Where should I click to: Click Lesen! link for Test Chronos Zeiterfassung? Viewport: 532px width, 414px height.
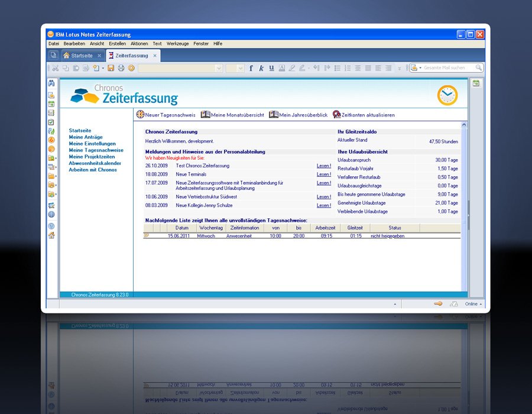click(x=324, y=166)
